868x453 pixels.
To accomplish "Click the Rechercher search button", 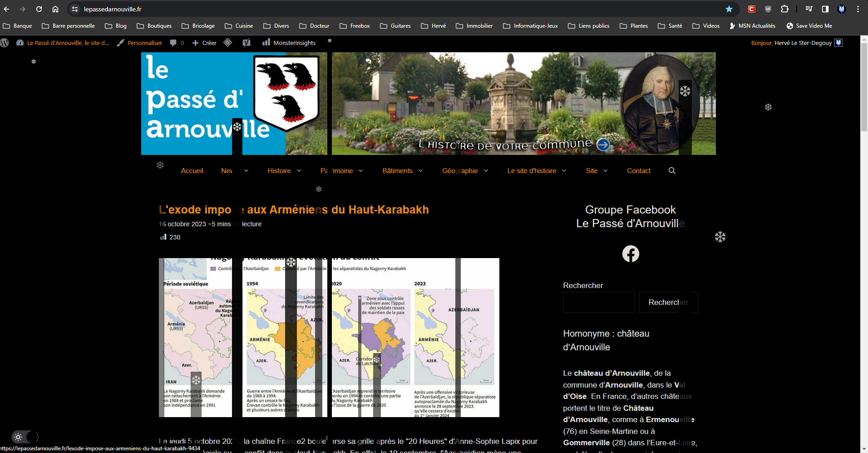I will coord(668,302).
